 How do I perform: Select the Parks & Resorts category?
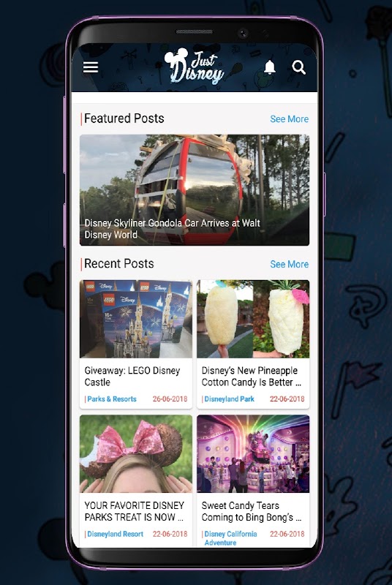(x=111, y=399)
